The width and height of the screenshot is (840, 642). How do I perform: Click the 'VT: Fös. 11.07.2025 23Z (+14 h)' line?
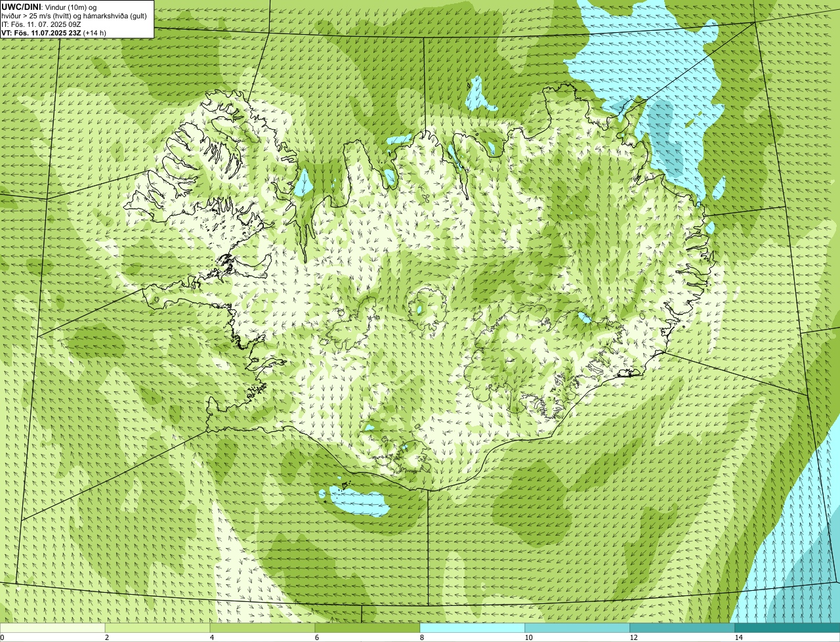pos(54,32)
